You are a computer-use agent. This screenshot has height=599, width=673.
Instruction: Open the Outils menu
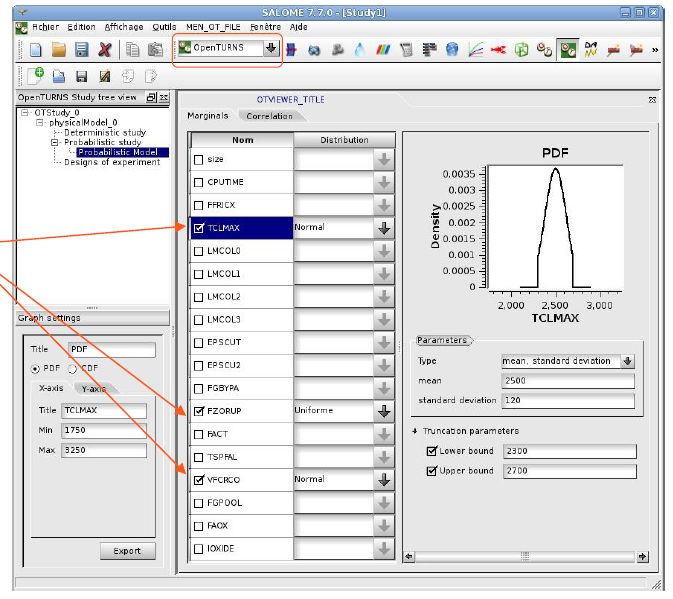164,27
